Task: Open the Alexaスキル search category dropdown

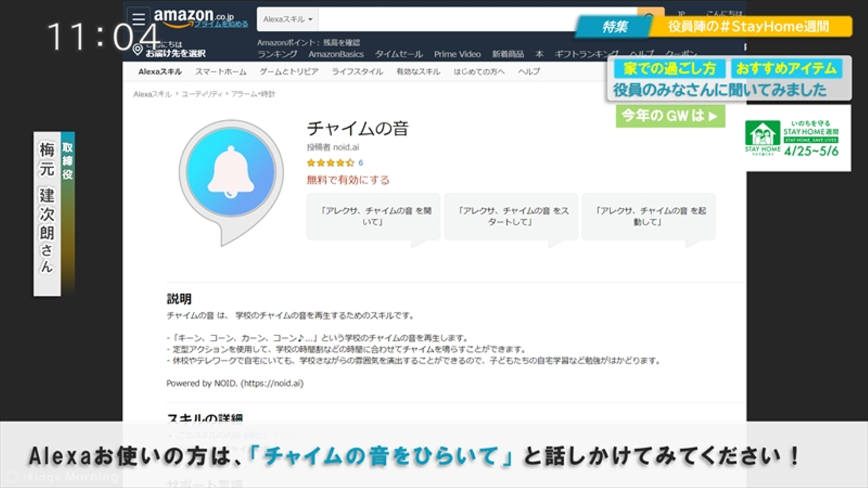Action: click(x=288, y=19)
